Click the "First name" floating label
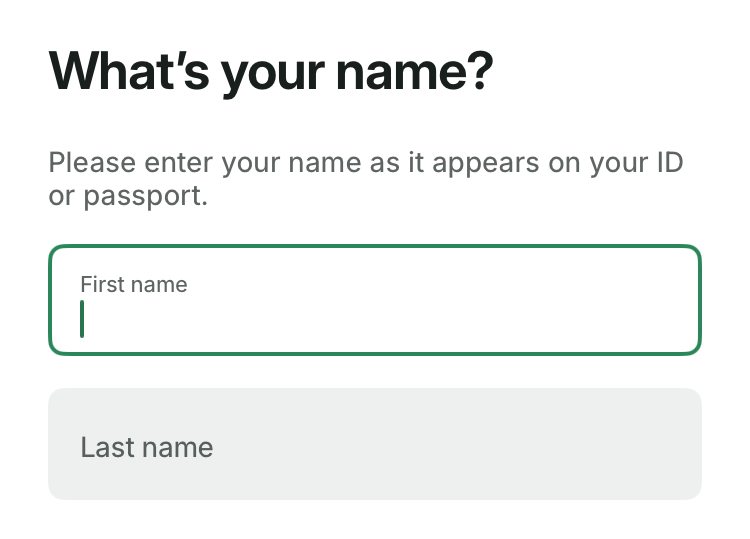The image size is (750, 539). (133, 284)
